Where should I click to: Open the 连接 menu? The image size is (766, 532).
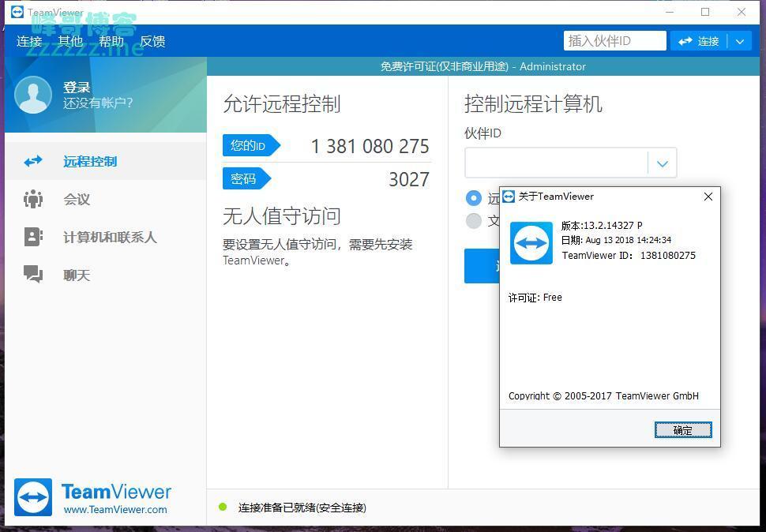29,41
